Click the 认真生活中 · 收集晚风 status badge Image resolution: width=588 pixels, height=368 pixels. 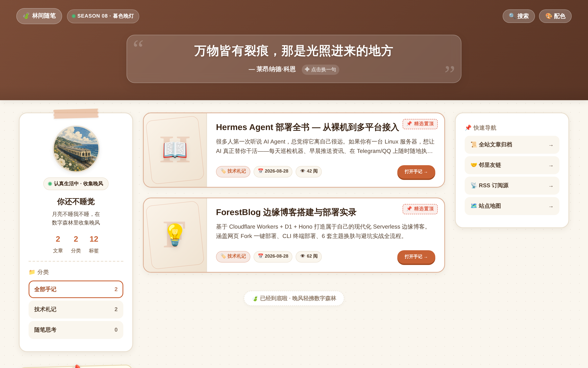tap(76, 184)
